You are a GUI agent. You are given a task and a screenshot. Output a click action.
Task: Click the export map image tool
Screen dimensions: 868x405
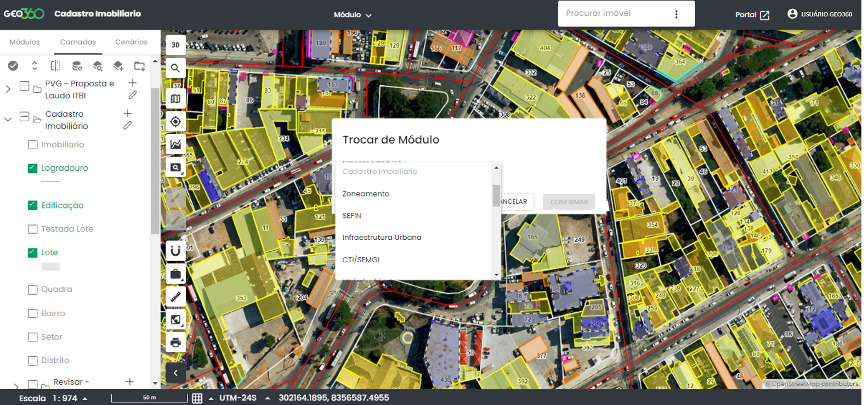pos(175,320)
